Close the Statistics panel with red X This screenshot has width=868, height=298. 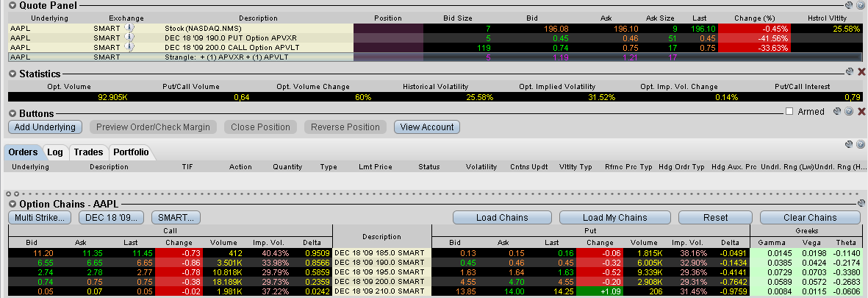pos(861,71)
